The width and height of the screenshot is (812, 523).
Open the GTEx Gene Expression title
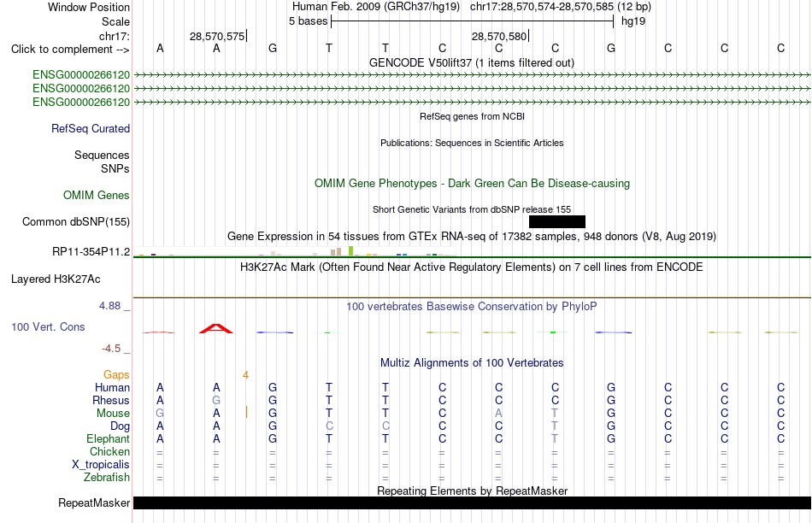[472, 236]
